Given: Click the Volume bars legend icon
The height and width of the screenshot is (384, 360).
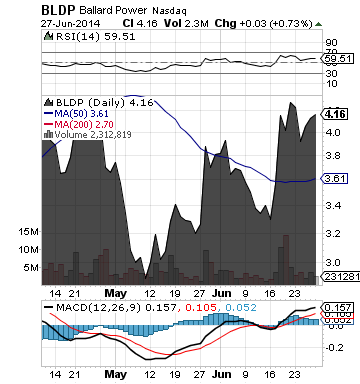Looking at the screenshot, I should [x=49, y=134].
